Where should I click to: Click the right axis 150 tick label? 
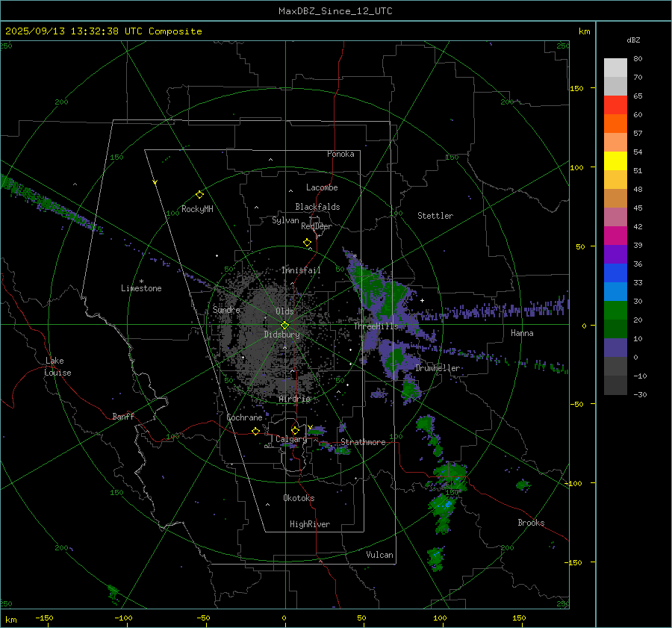click(x=577, y=88)
